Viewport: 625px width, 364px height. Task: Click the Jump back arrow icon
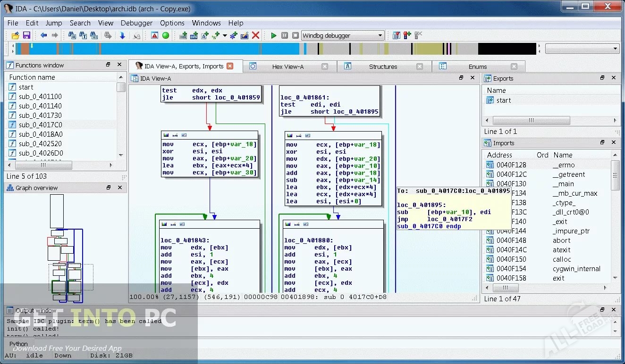pos(43,35)
